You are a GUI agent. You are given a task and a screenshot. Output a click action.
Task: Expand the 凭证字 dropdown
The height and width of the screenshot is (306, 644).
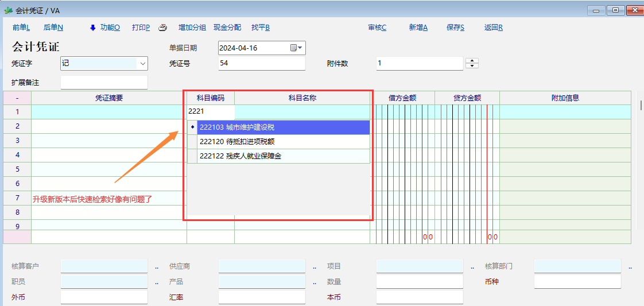pos(143,63)
